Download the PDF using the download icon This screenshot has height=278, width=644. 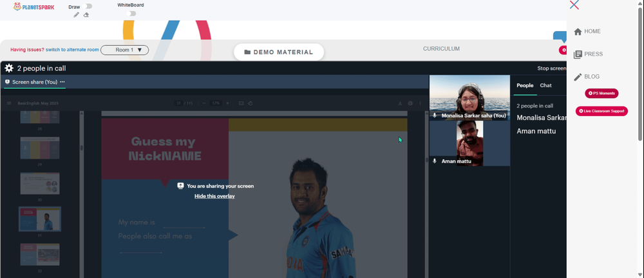pos(400,103)
